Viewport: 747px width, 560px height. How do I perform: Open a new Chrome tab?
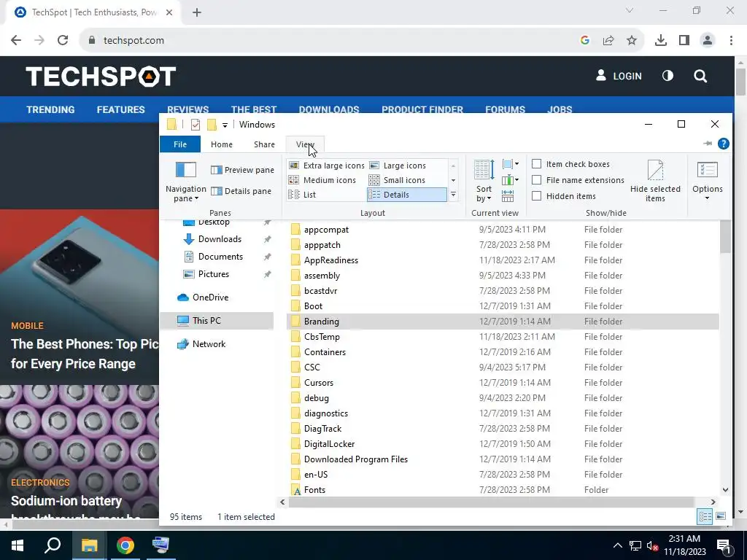click(197, 13)
